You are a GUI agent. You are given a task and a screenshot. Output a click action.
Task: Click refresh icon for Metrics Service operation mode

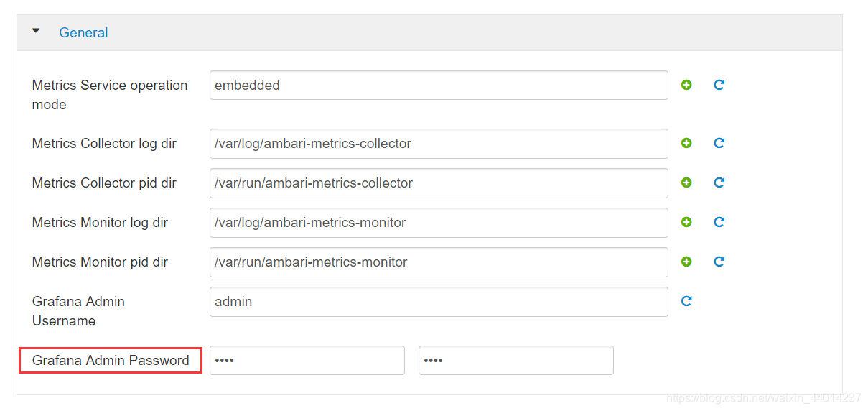[719, 85]
